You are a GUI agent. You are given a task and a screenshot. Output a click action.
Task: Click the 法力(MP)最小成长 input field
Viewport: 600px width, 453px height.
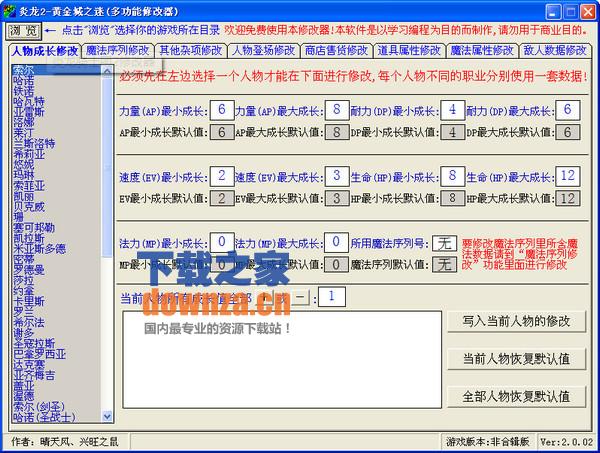coord(222,242)
